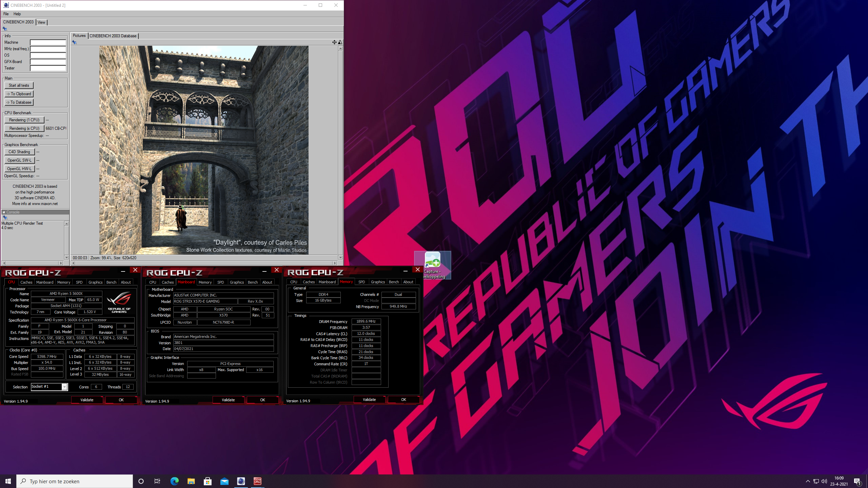Image resolution: width=868 pixels, height=488 pixels.
Task: Click the picture panel horizontal scrollbar
Action: click(x=204, y=263)
